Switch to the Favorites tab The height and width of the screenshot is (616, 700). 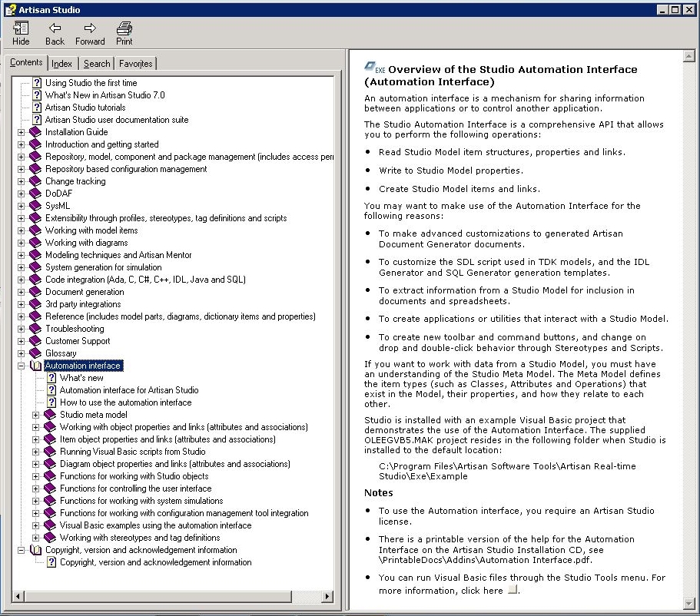pyautogui.click(x=136, y=64)
